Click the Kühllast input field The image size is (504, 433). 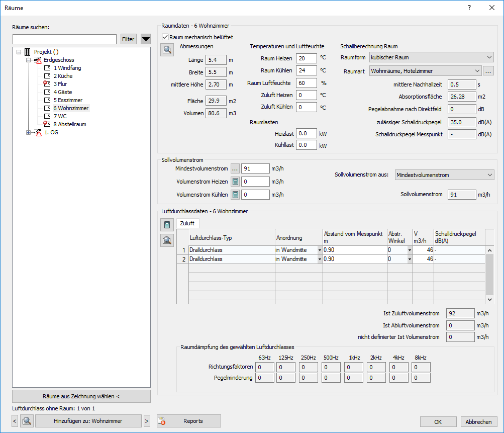click(307, 145)
